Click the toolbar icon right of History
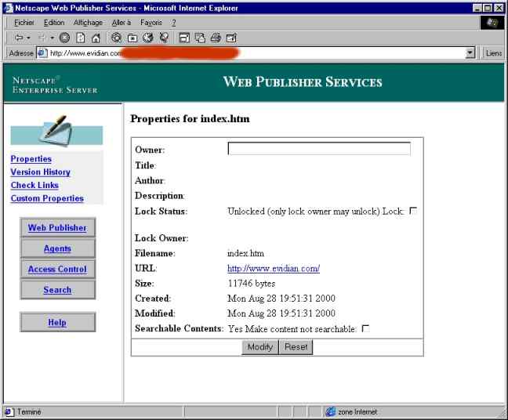508x420 pixels. (x=165, y=38)
